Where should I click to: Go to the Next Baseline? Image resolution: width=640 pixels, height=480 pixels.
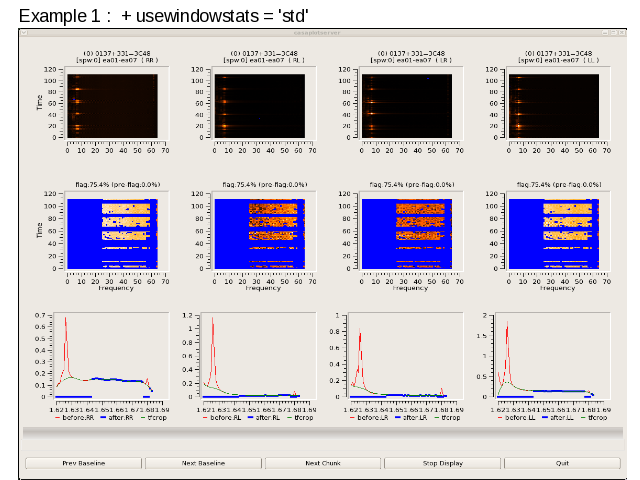203,463
